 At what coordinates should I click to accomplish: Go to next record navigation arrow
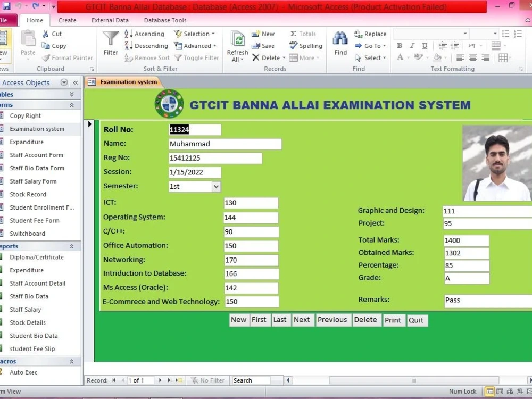pos(160,380)
